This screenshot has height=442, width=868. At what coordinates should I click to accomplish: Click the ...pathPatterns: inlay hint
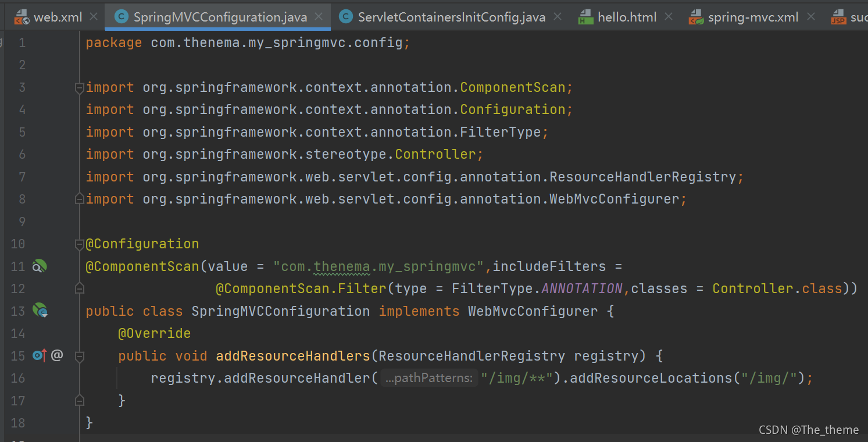[x=429, y=378]
